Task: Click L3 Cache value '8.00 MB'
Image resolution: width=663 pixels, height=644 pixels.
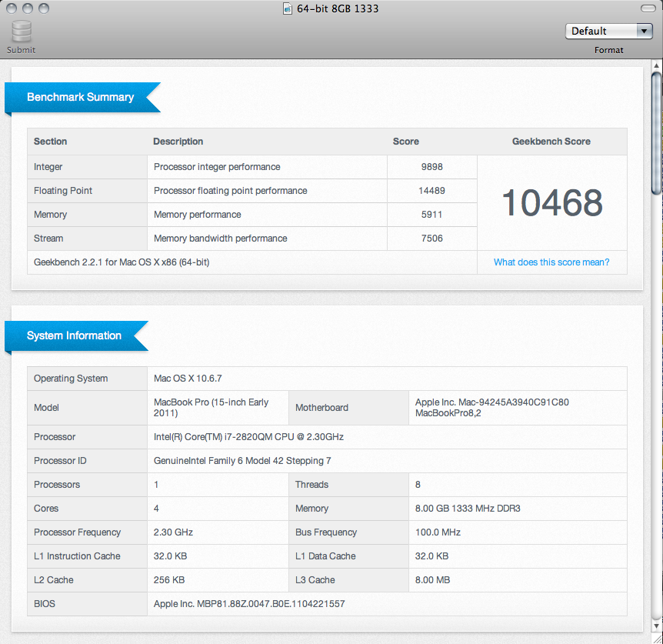Action: [x=432, y=579]
